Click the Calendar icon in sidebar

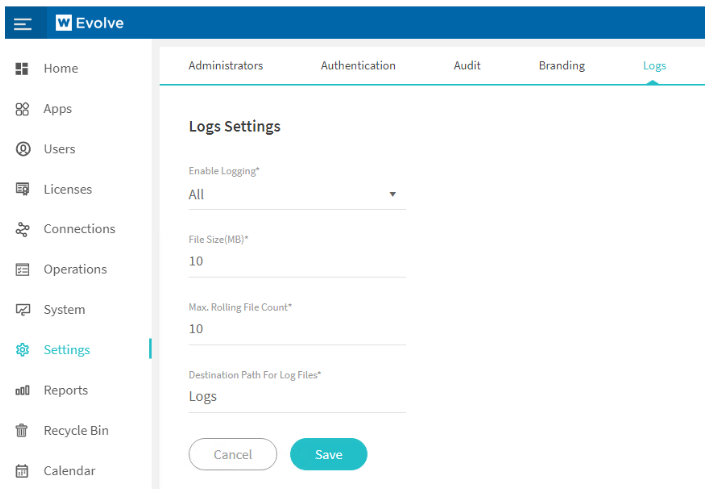click(x=22, y=471)
